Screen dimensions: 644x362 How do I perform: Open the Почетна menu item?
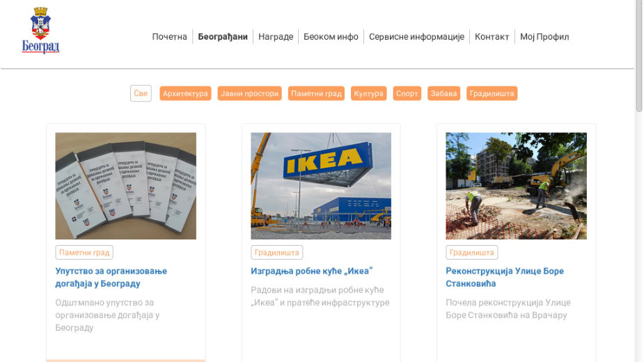coord(169,37)
